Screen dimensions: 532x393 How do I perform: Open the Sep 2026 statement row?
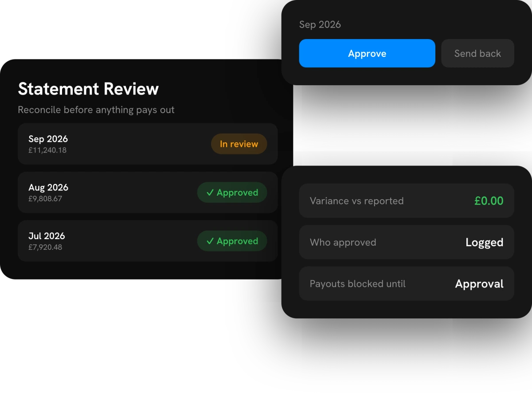[x=148, y=144]
